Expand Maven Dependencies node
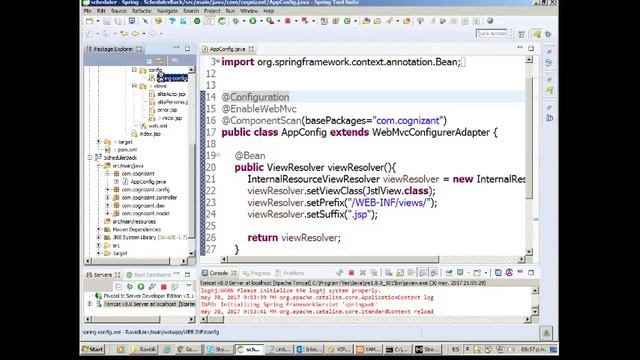640x360 pixels. pos(99,229)
